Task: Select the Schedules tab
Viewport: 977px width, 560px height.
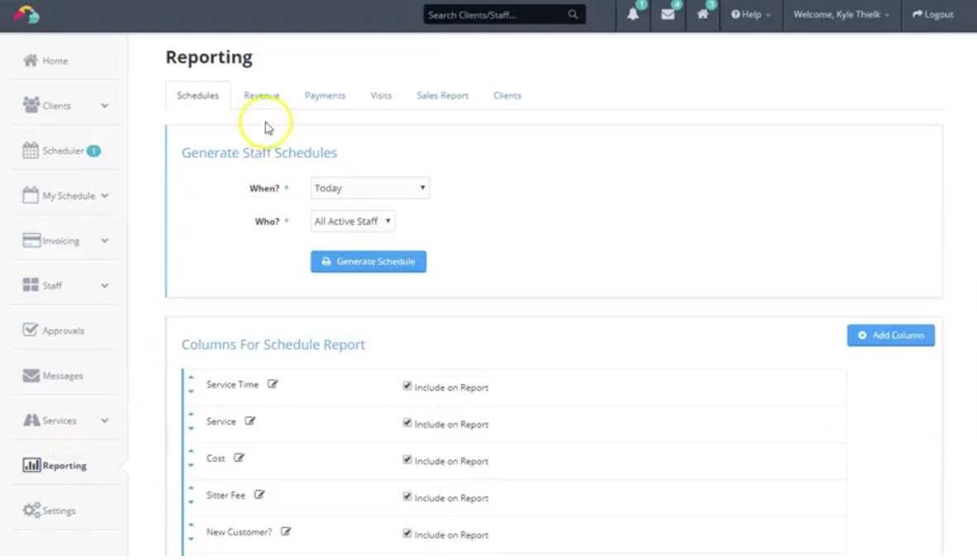Action: [x=198, y=95]
